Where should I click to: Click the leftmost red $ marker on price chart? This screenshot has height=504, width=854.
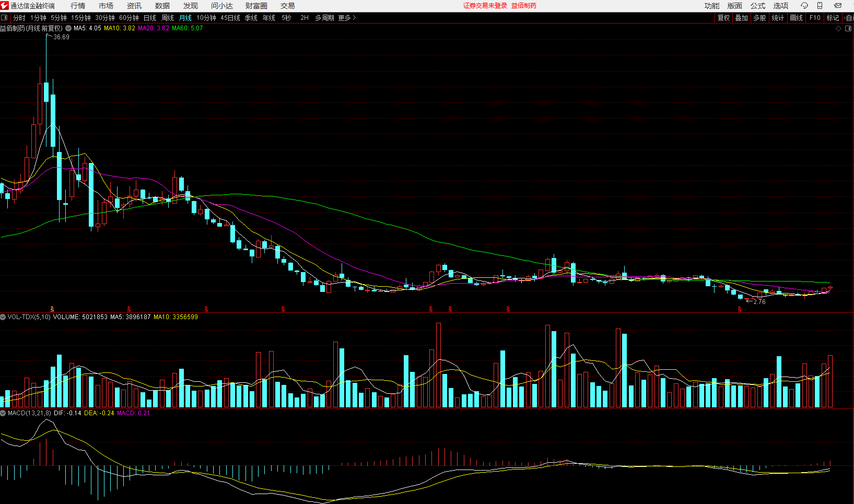[52, 310]
